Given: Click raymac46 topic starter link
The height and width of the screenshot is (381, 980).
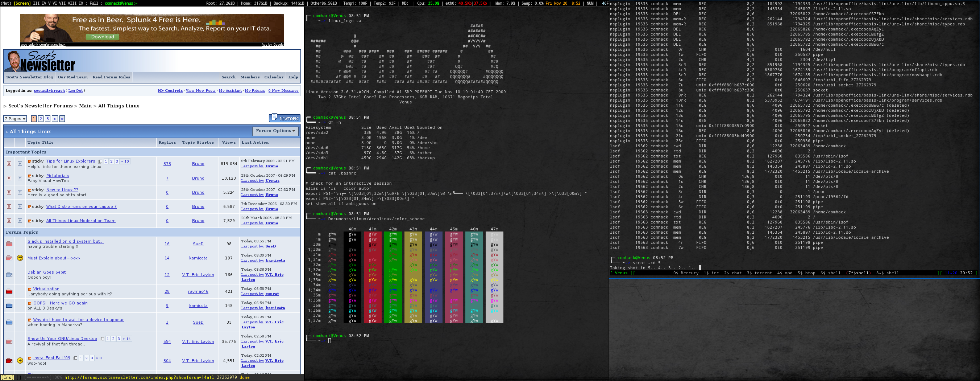Looking at the screenshot, I should 198,291.
